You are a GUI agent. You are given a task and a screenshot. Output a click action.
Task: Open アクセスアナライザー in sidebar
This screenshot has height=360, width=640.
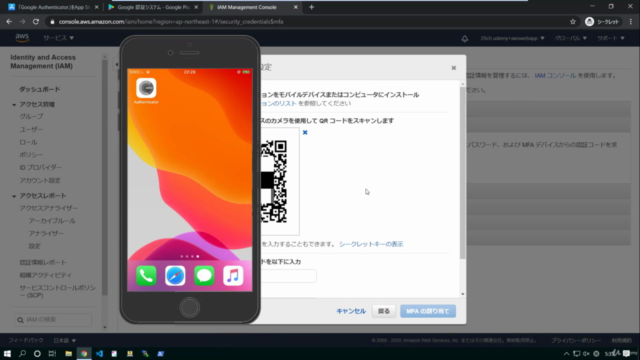(49, 208)
